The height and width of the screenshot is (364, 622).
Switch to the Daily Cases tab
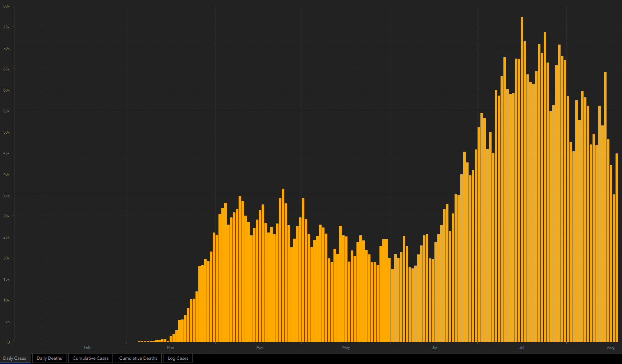click(15, 358)
